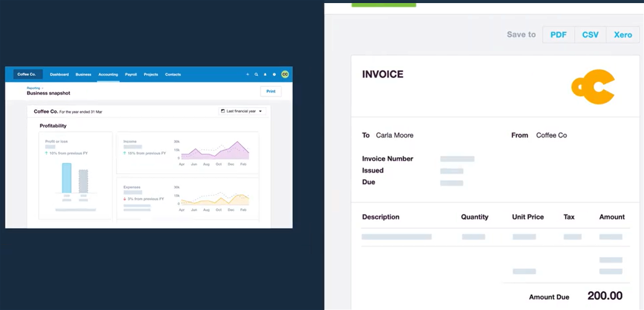644x310 pixels.
Task: Follow the Reporting breadcrumb link
Action: pyautogui.click(x=33, y=88)
